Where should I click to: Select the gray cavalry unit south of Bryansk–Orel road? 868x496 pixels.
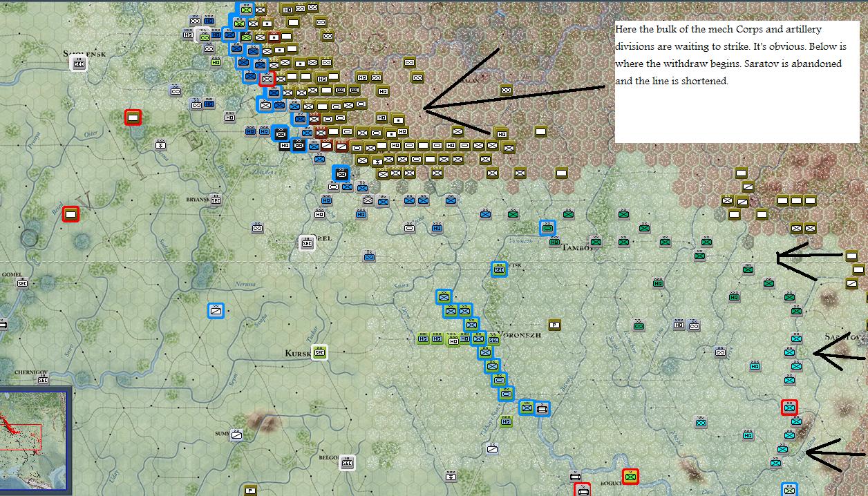point(257,228)
